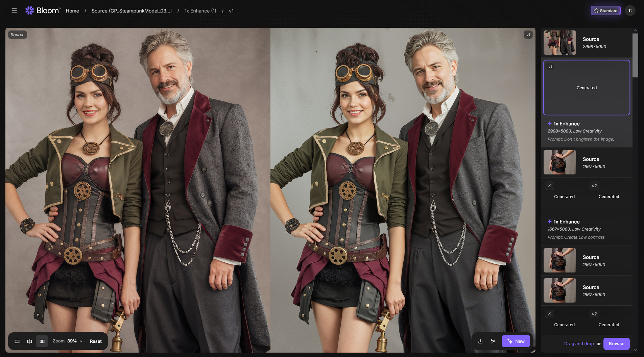Reset the zoom level
Screen dimensions: 644x357
tap(96, 341)
